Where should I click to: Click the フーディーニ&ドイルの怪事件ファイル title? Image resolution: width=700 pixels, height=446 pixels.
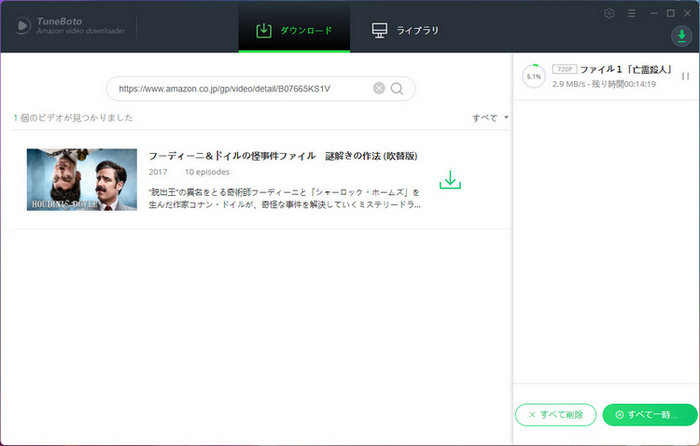tap(283, 156)
